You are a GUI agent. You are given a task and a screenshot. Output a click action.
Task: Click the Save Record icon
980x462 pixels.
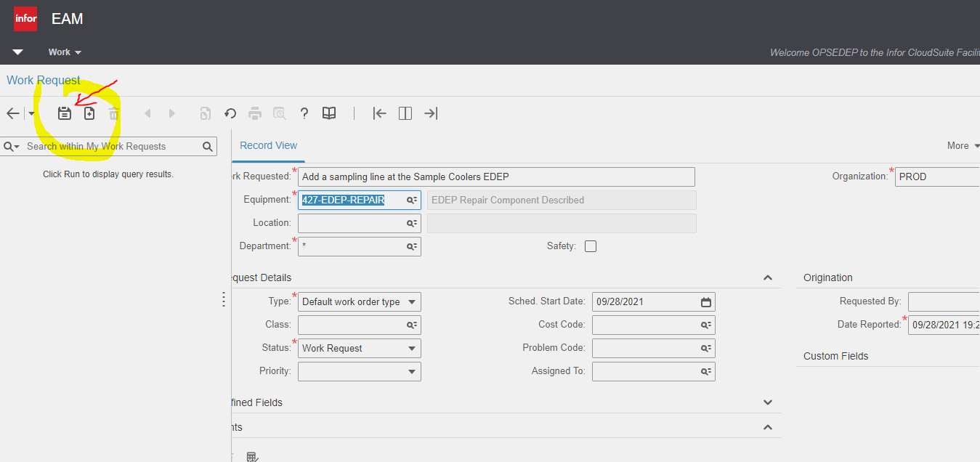[65, 113]
